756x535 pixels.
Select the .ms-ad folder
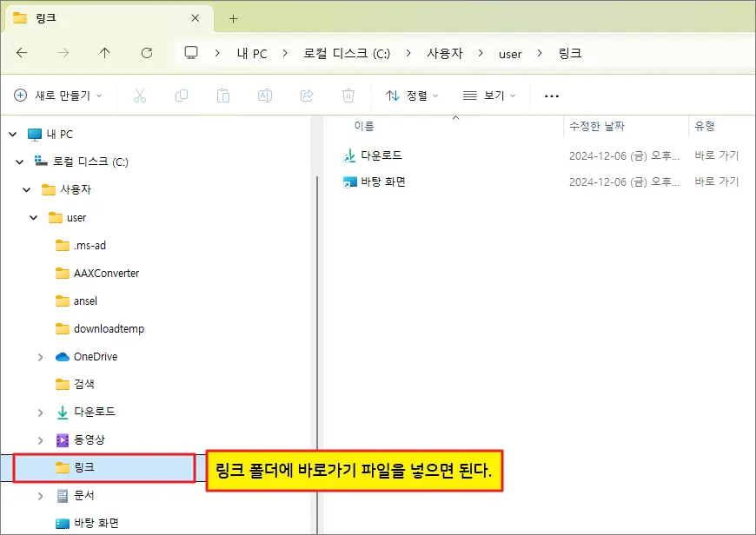click(x=81, y=246)
